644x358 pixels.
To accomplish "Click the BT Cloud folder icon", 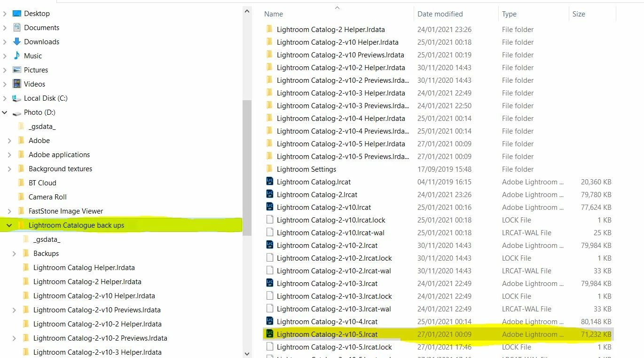I will [x=21, y=183].
